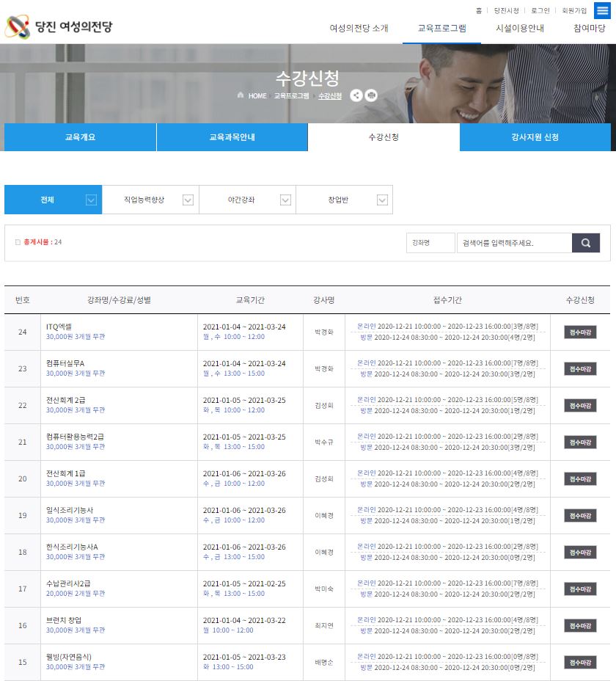Screen dimensions: 616x681
Task: Open the hamburger menu icon
Action: [602, 10]
